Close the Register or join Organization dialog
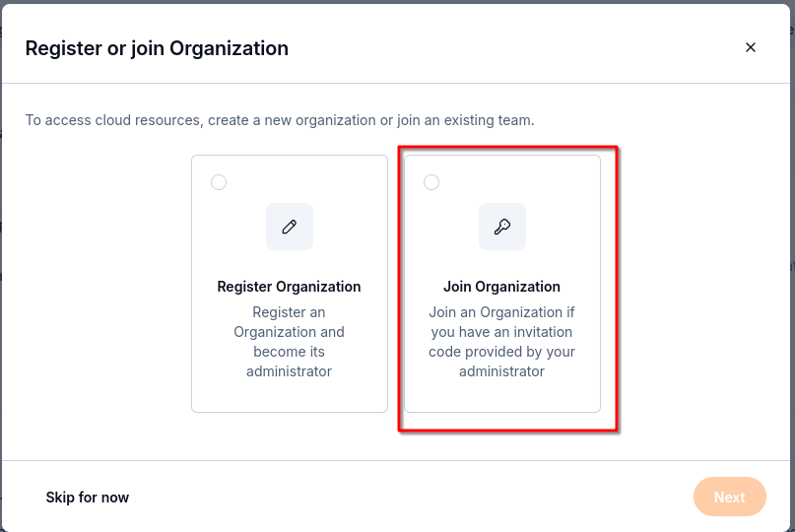Screen dimensions: 795x532 pyautogui.click(x=751, y=47)
